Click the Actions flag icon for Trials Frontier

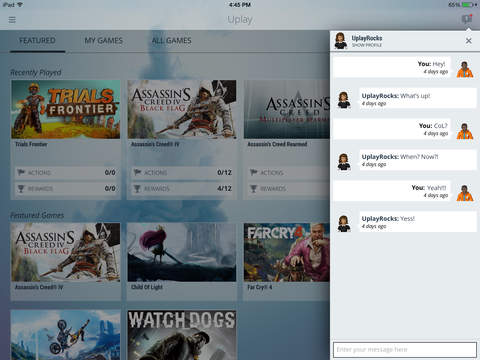21,172
